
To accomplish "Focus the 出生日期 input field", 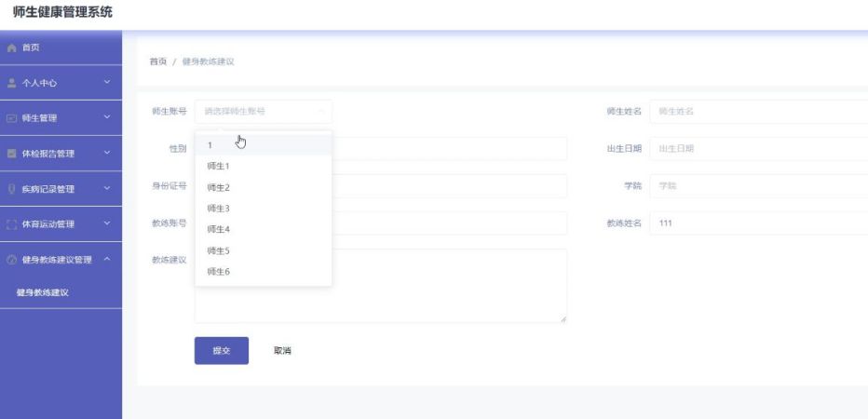I will pos(759,148).
